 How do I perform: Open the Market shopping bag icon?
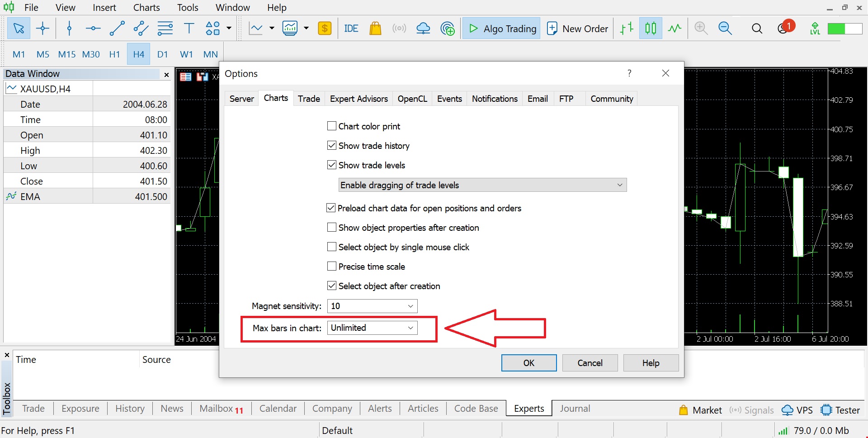point(376,28)
